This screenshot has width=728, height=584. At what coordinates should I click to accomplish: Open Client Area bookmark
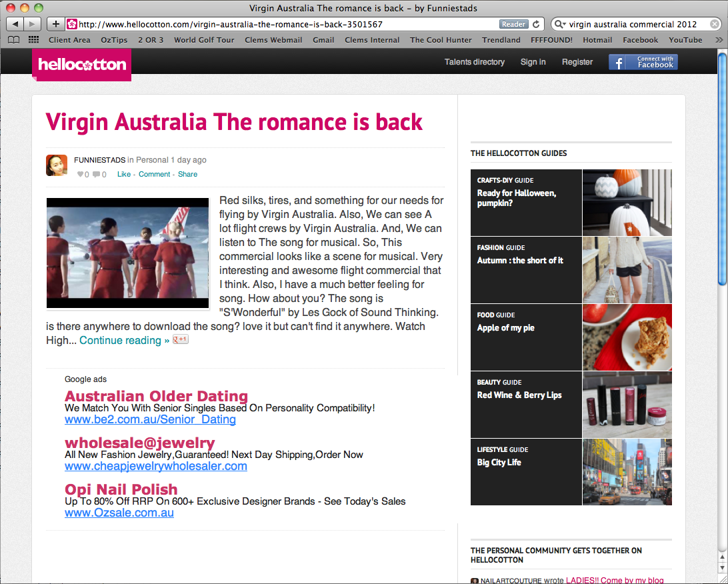[x=69, y=40]
